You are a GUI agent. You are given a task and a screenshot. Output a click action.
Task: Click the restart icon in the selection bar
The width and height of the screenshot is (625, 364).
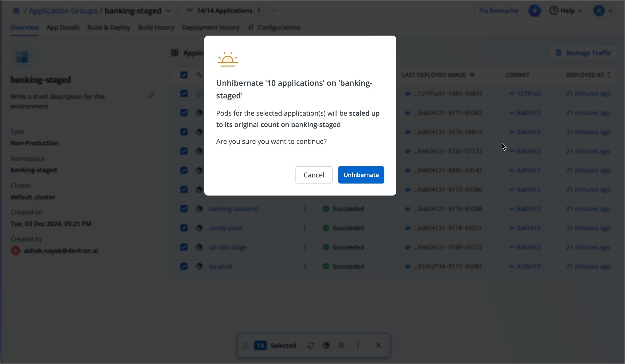point(311,345)
